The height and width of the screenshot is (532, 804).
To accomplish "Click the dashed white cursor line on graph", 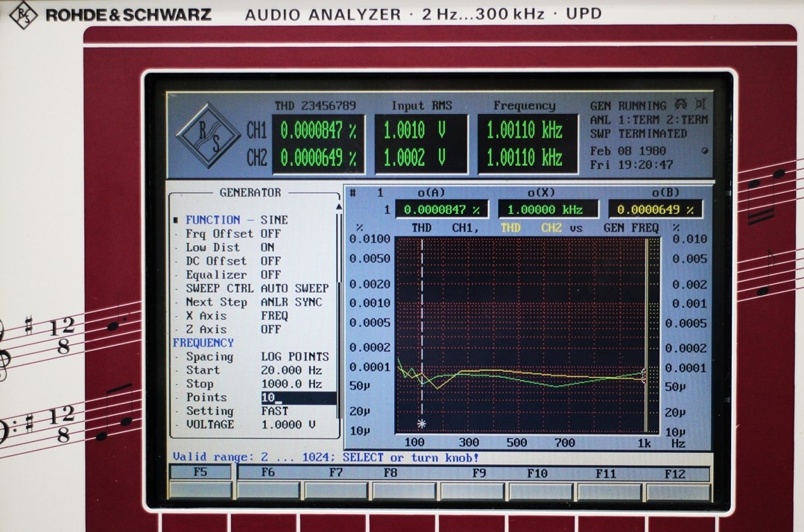I will 422,326.
